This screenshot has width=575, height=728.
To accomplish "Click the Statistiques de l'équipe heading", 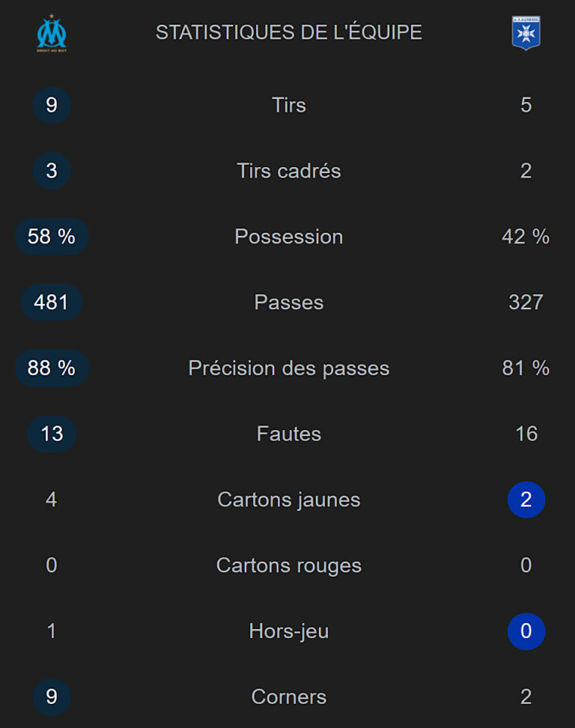I will click(288, 32).
